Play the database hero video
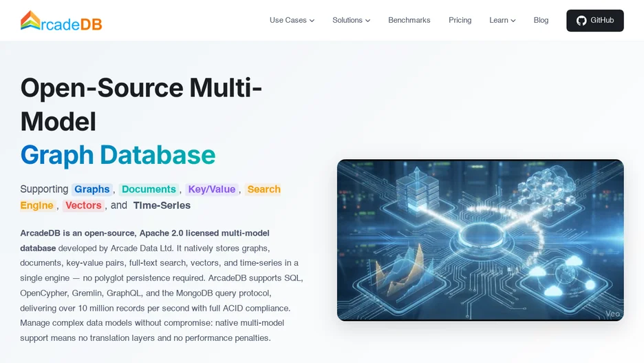 click(x=480, y=240)
